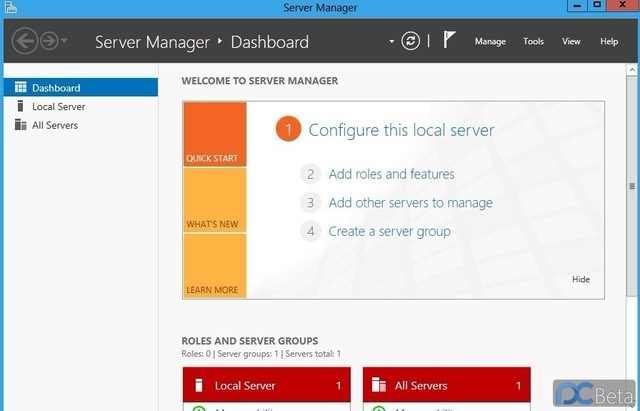
Task: Click the Welcome to Server Manager heading
Action: pos(260,81)
